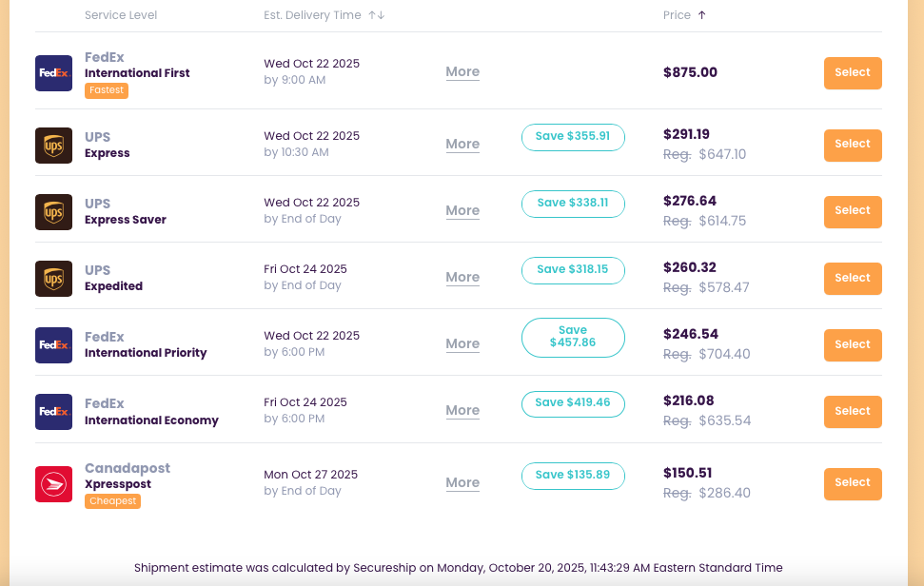Click the UPS logo beside Express Saver

(x=53, y=210)
